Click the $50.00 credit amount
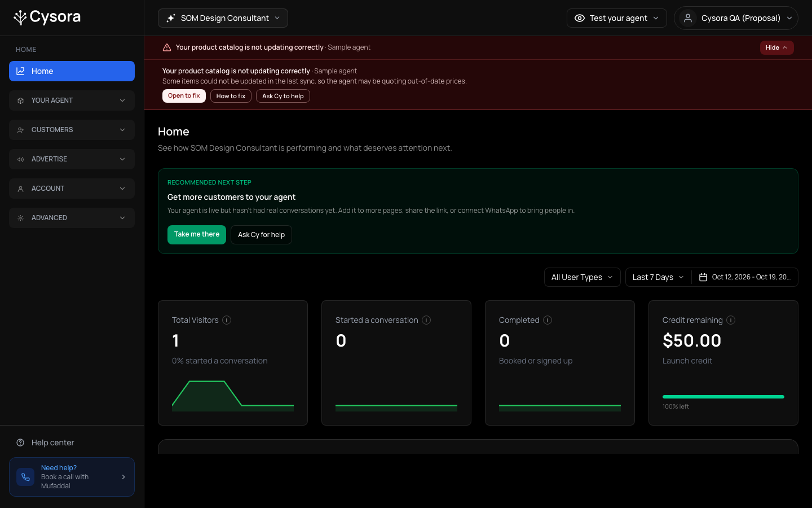812x508 pixels. pos(692,341)
